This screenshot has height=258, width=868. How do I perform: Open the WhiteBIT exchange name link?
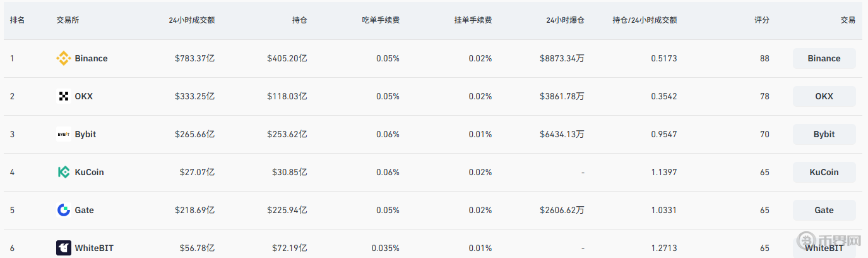click(x=94, y=248)
